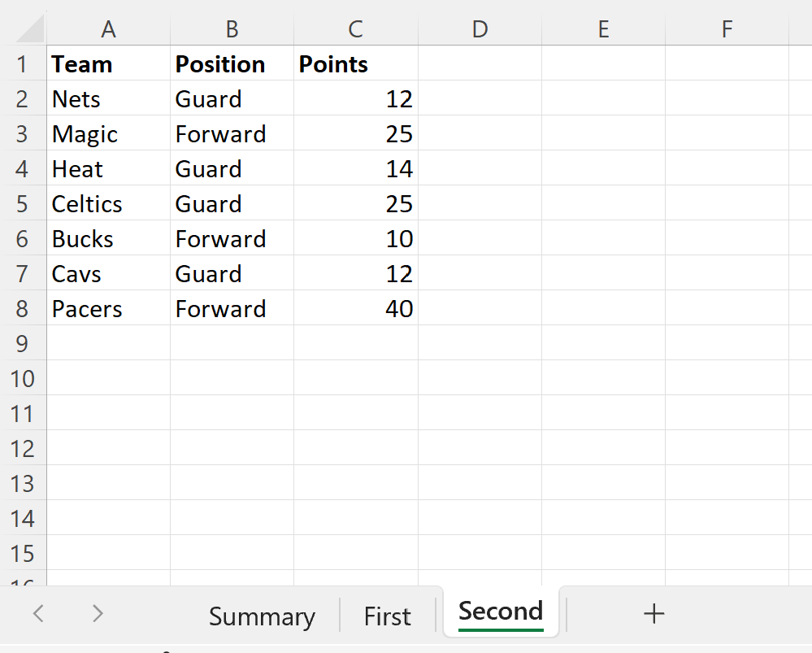Image resolution: width=812 pixels, height=653 pixels.
Task: Select the cell containing Celtics
Action: click(108, 204)
